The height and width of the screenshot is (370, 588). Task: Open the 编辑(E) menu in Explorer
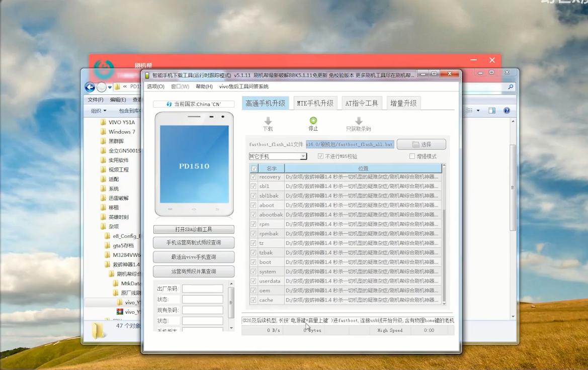pos(118,100)
